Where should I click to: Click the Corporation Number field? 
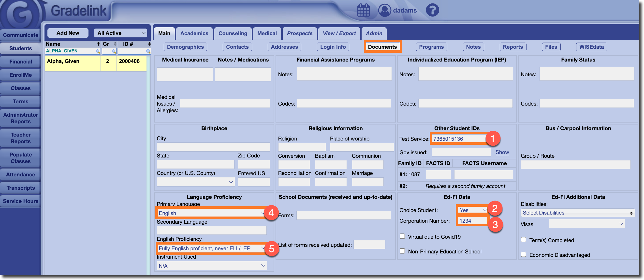(472, 220)
